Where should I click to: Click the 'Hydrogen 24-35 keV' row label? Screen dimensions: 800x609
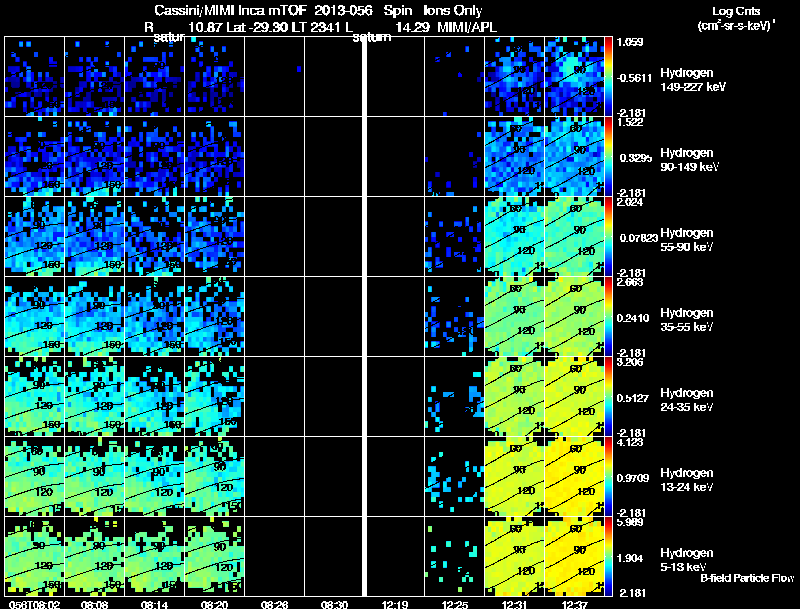click(x=687, y=400)
